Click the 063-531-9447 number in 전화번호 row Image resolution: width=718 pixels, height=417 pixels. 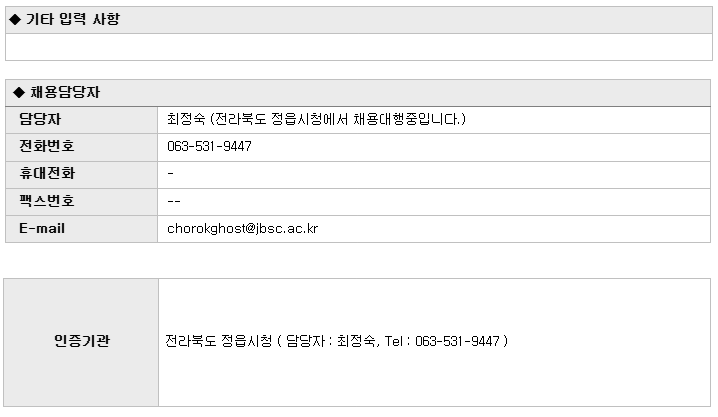(209, 146)
